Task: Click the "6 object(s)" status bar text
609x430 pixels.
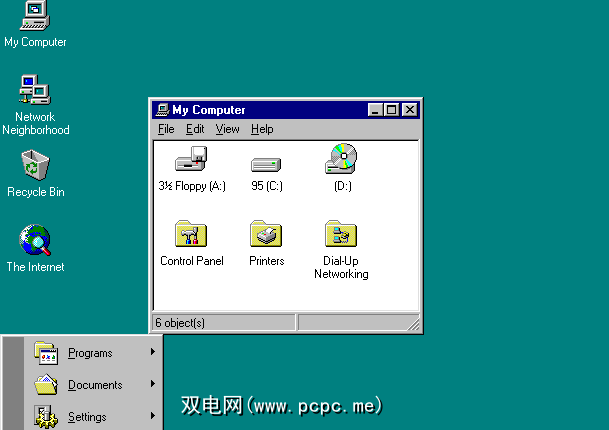Action: tap(180, 323)
